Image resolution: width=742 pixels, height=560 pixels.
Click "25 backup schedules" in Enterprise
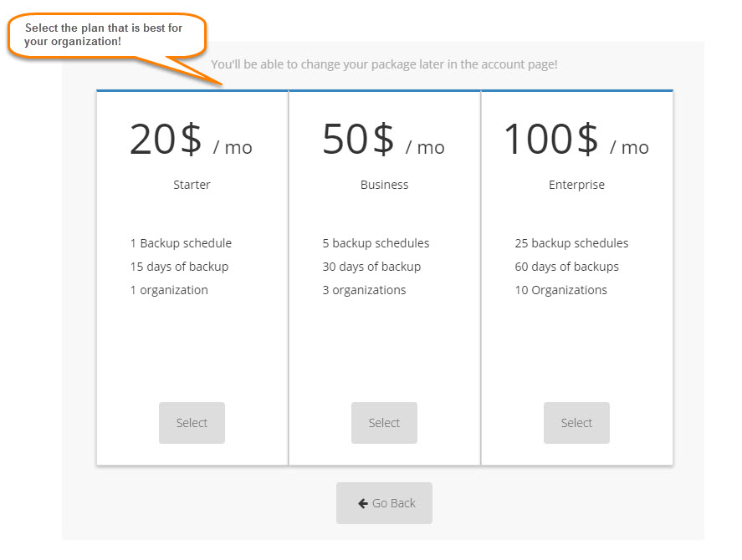pos(571,243)
